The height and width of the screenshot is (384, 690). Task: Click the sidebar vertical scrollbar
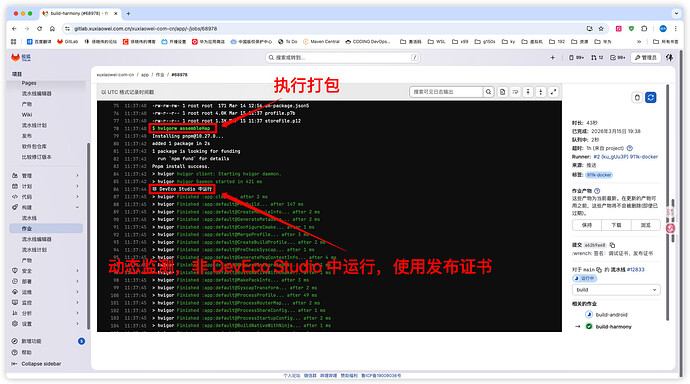point(88,236)
